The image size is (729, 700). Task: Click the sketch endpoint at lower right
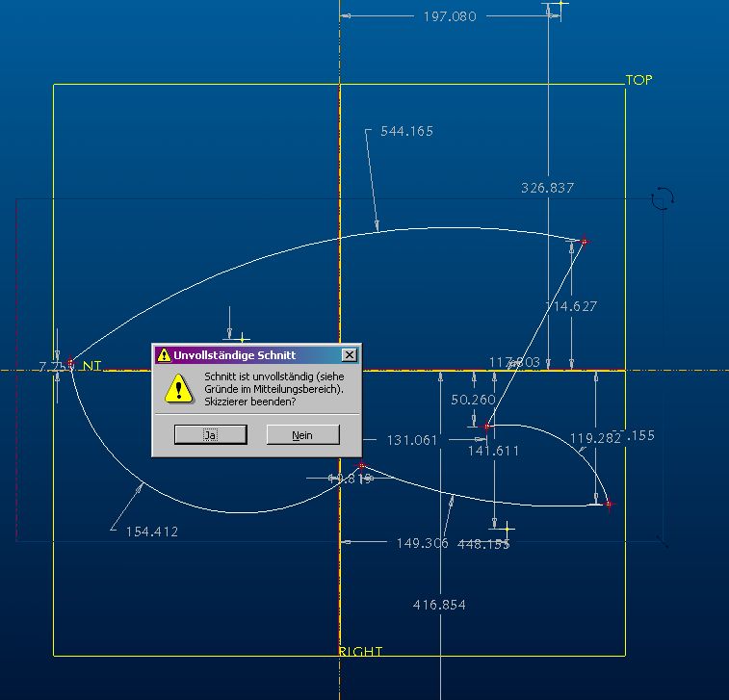(609, 504)
